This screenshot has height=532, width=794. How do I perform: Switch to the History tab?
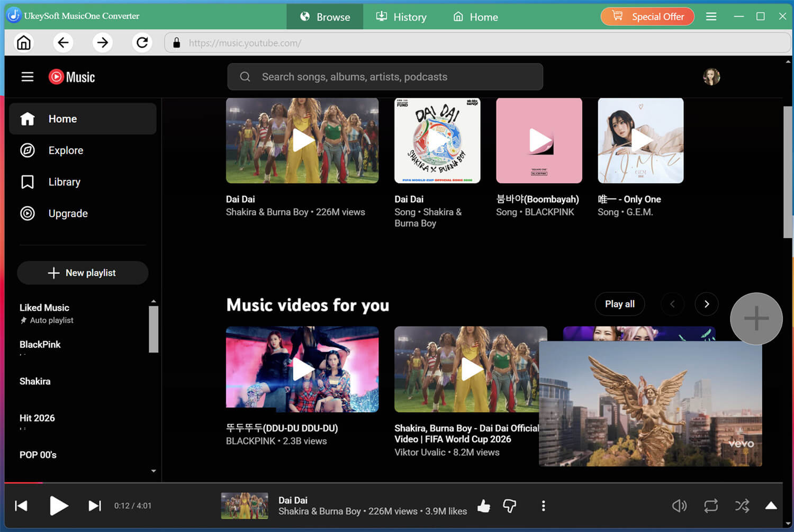401,17
